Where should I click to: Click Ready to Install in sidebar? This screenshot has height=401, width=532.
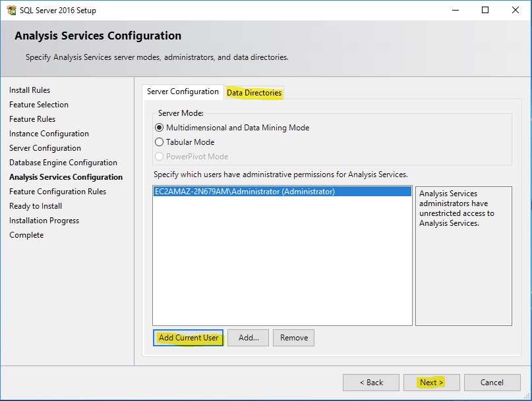[x=36, y=206]
